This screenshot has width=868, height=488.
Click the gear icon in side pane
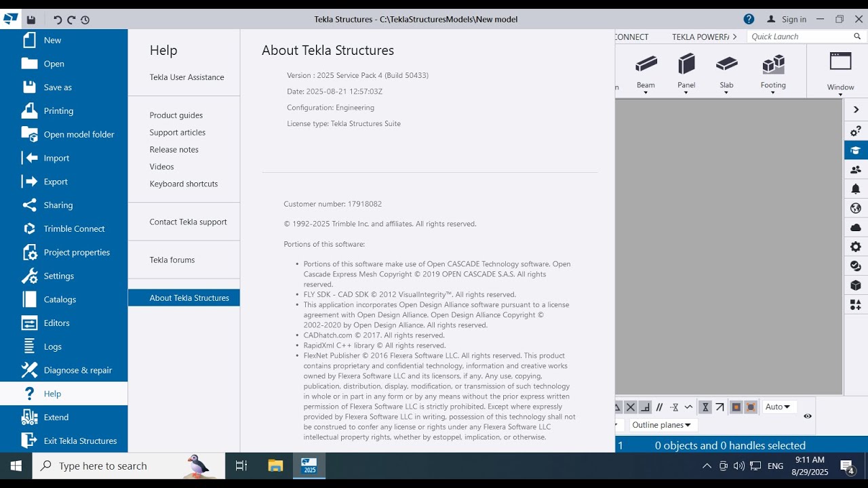[x=856, y=247]
